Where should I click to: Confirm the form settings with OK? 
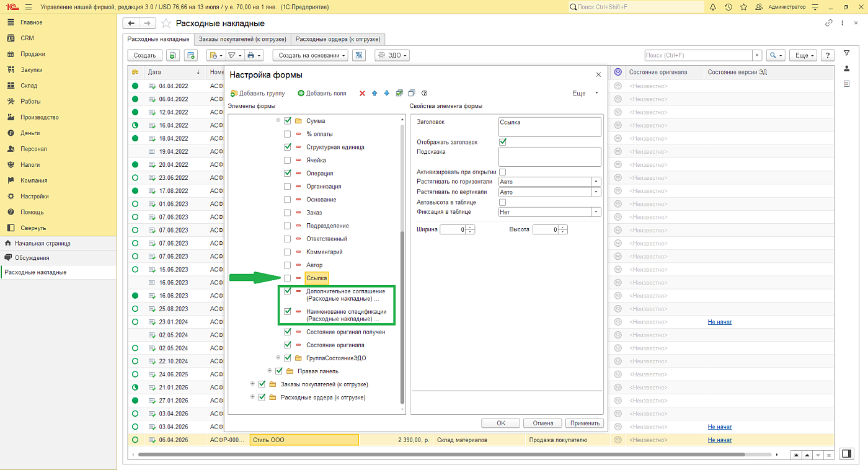tap(501, 423)
